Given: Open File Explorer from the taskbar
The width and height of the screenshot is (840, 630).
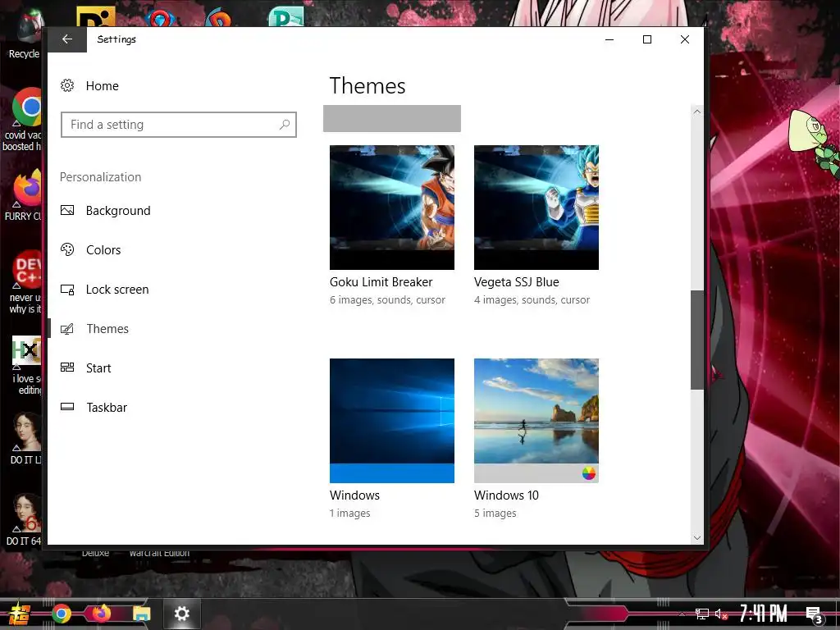Looking at the screenshot, I should [142, 614].
